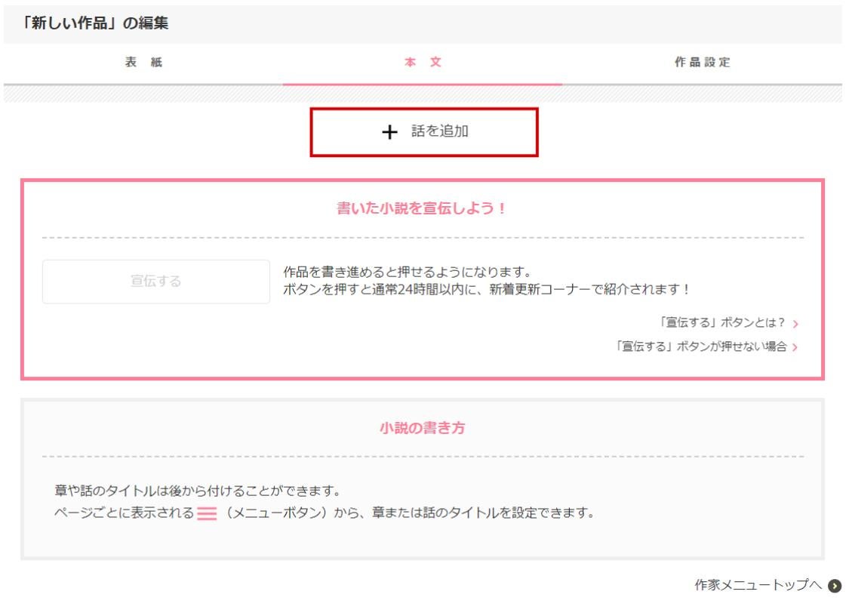Click the 書いた小説を宣伝しよう！ heading

(x=423, y=210)
